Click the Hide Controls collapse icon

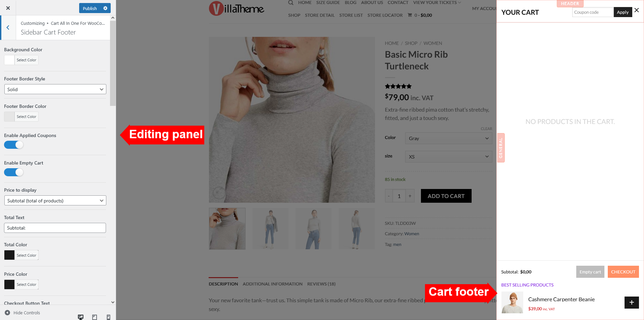point(7,313)
